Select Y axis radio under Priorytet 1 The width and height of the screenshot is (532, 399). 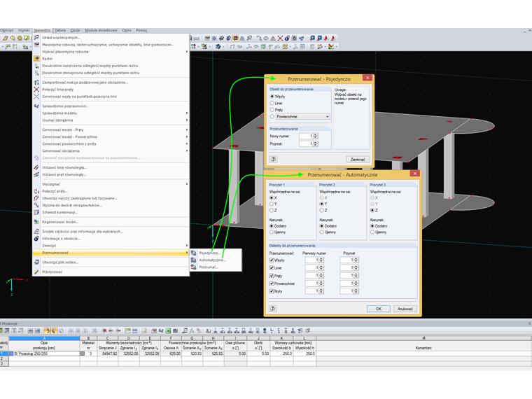(x=272, y=204)
